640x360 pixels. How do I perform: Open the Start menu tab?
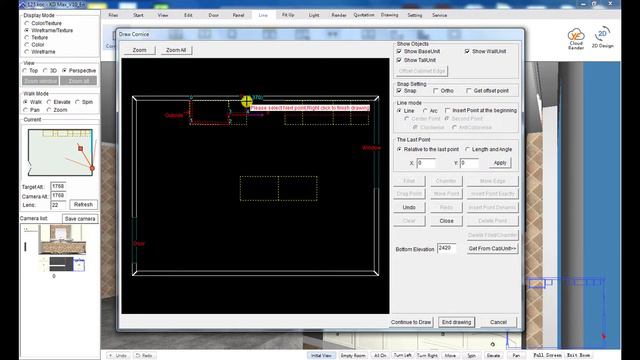[x=138, y=15]
